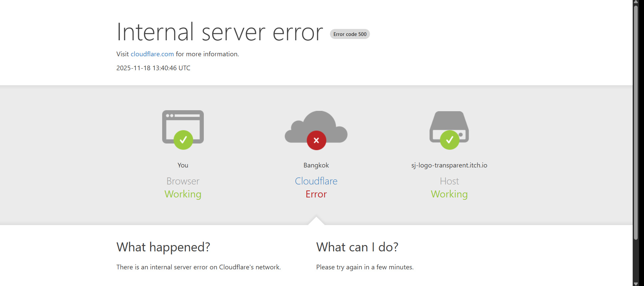The width and height of the screenshot is (644, 286).
Task: Click the timestamp 2025-11-18 13:40:46 UTC
Action: 153,68
